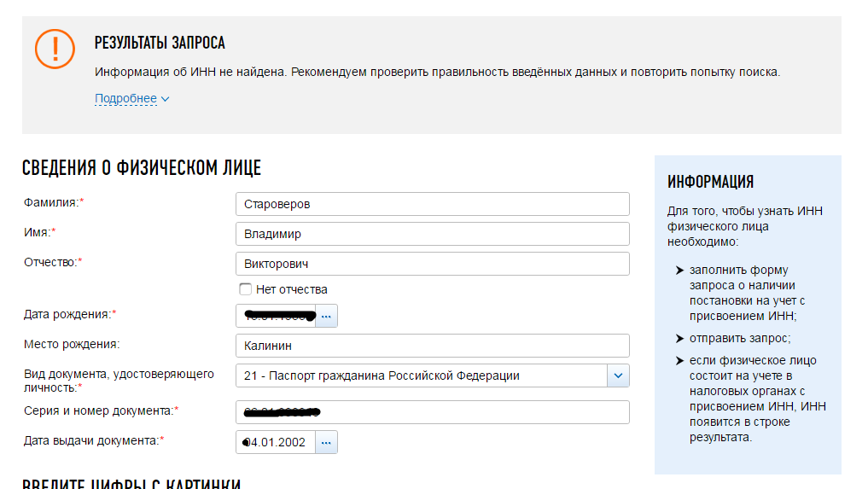This screenshot has height=489, width=868.
Task: Open document type list with blue arrow
Action: [x=618, y=375]
